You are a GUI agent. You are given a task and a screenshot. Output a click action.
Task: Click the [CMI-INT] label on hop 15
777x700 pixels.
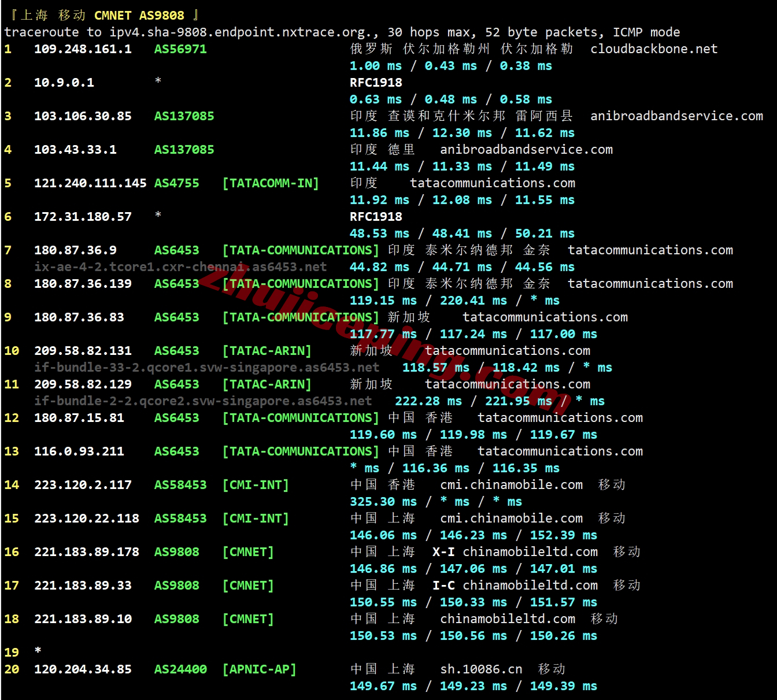tap(256, 518)
